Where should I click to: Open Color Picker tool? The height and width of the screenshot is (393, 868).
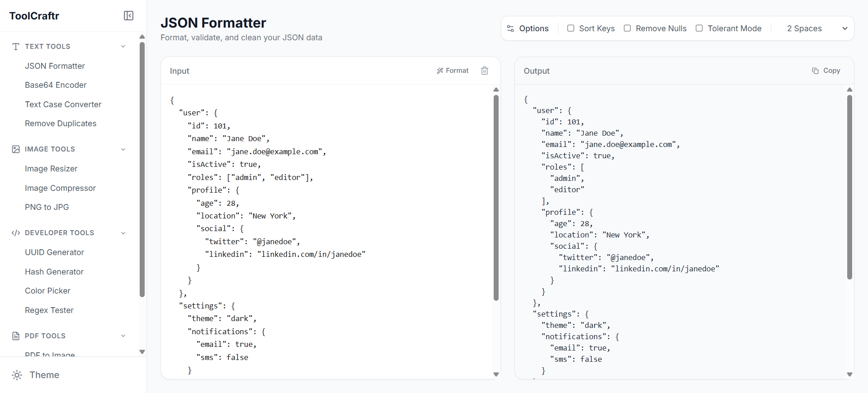click(x=47, y=291)
